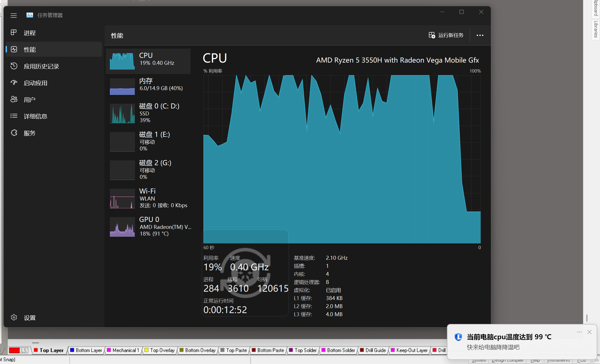The image size is (600, 364).
Task: Switch to Top Solder layer tab
Action: pyautogui.click(x=303, y=350)
